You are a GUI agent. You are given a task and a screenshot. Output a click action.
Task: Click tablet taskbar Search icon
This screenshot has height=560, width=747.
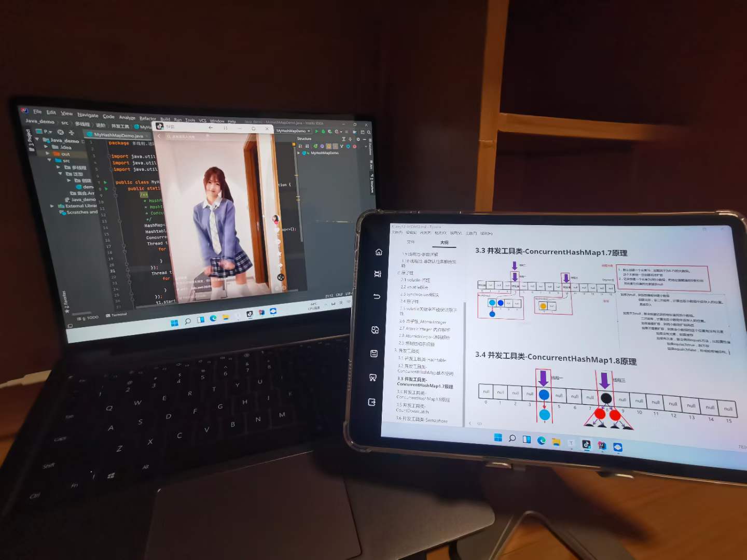(x=513, y=438)
